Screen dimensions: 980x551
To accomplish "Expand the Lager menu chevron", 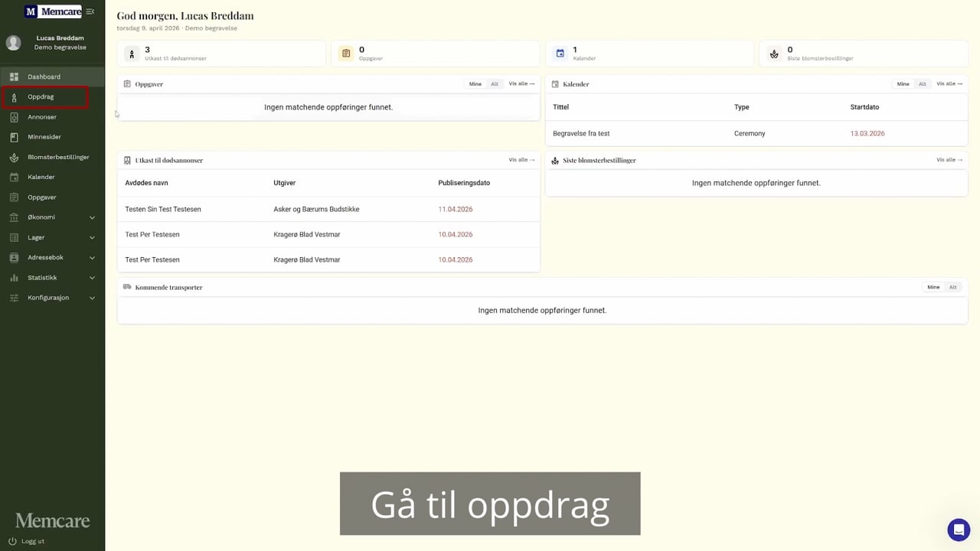I will tap(92, 237).
